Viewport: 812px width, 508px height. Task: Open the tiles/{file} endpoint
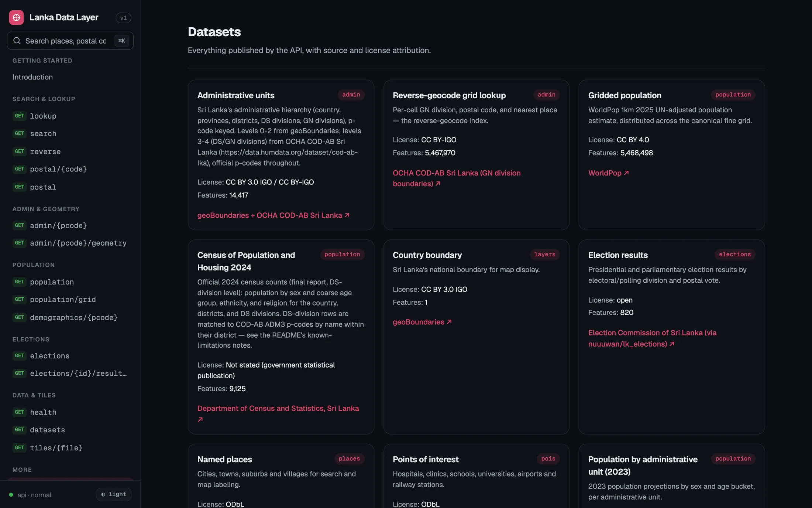click(70, 448)
